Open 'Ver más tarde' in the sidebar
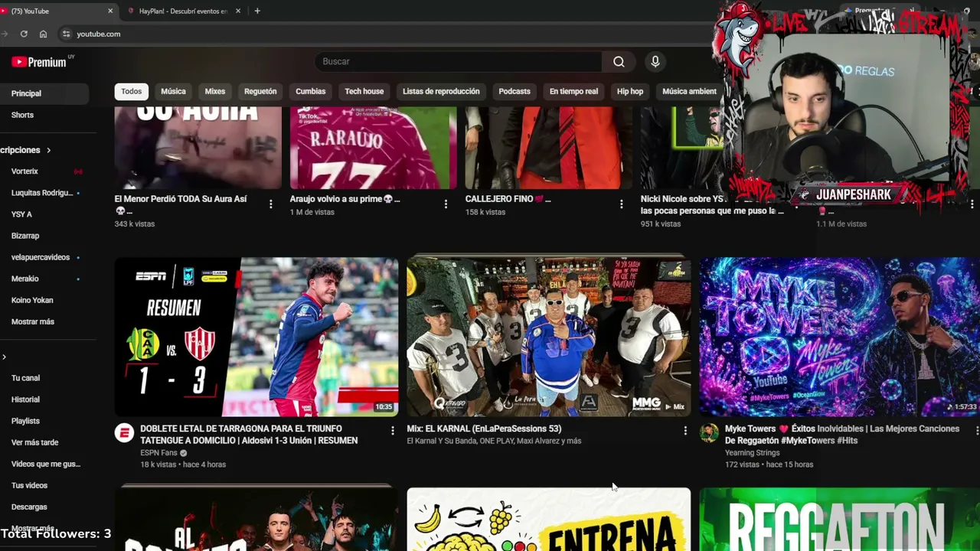Image resolution: width=980 pixels, height=551 pixels. [44, 442]
